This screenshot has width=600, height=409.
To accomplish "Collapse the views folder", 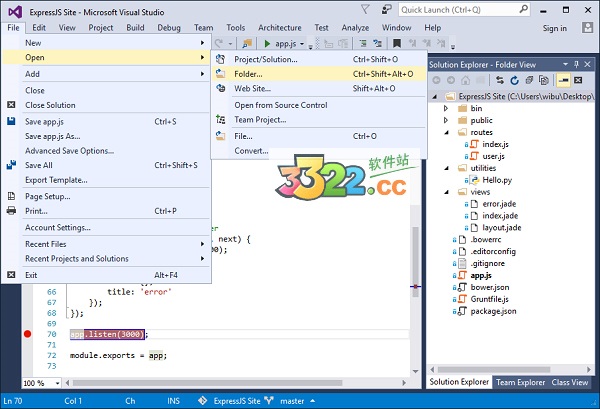I will coord(446,192).
